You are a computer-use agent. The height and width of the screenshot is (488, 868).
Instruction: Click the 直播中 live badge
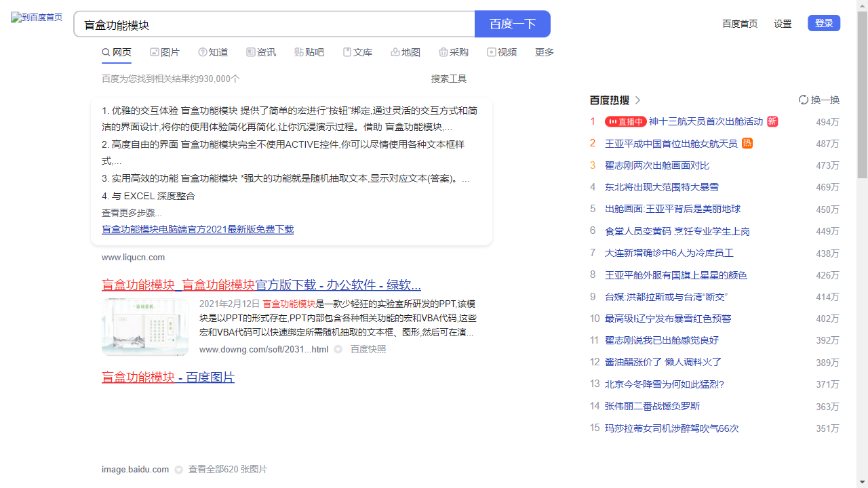[x=625, y=122]
